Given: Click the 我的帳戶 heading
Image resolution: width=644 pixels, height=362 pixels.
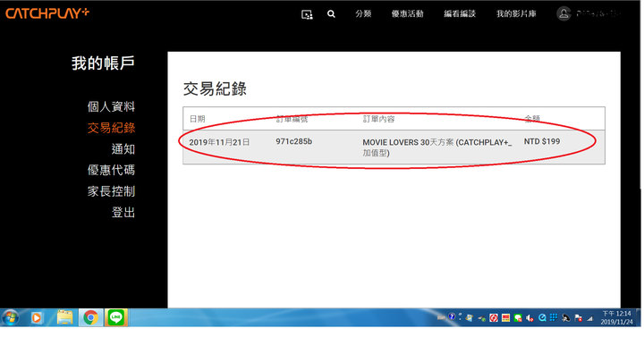Looking at the screenshot, I should pos(103,63).
